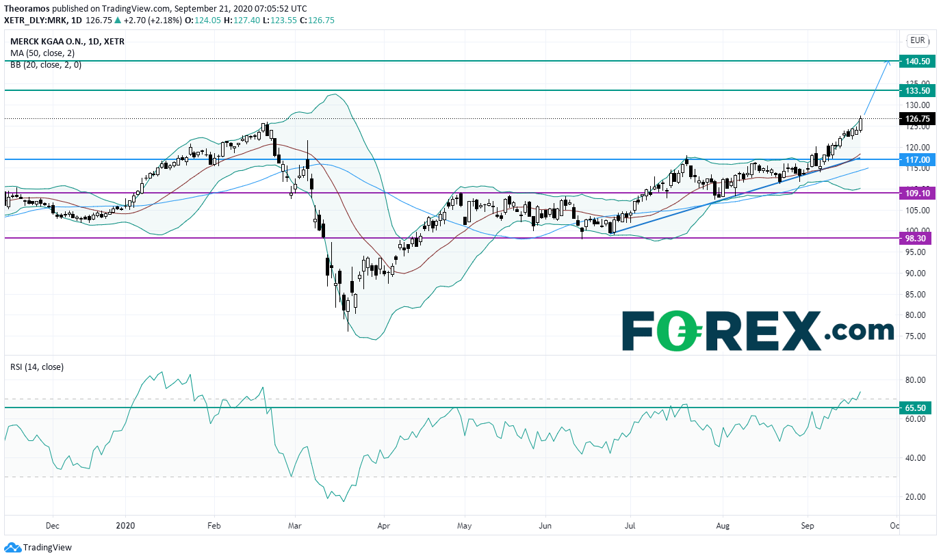Click the Jul label on the time axis

tap(630, 526)
